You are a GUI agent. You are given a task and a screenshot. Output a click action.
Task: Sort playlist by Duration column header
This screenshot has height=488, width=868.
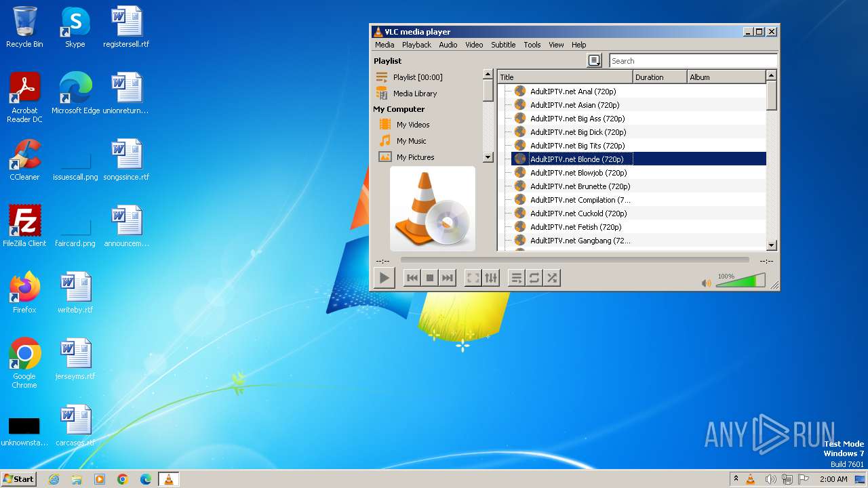click(660, 77)
